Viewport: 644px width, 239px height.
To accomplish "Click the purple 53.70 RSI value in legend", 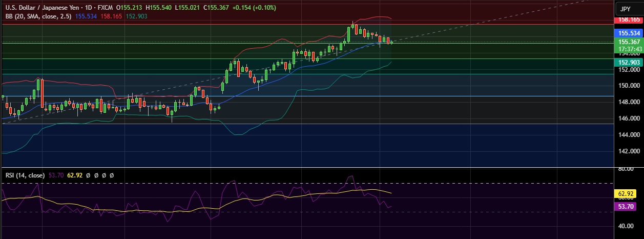I will [55, 175].
